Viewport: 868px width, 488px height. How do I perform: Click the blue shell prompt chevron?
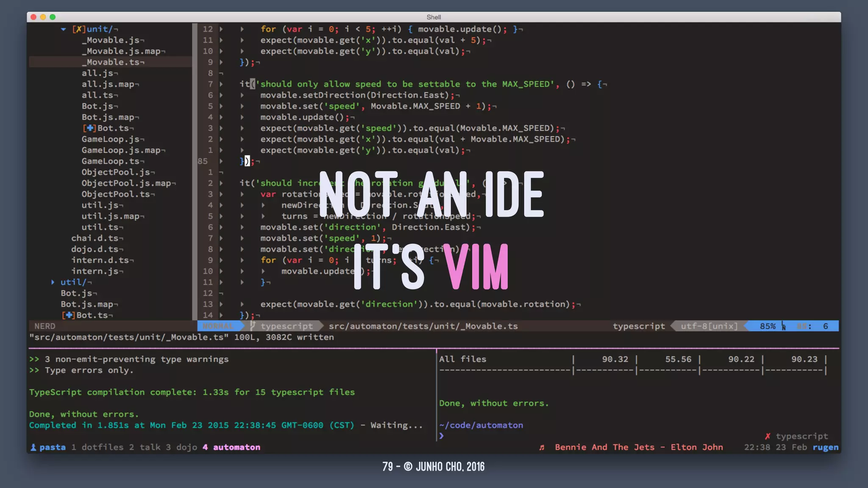tap(442, 435)
